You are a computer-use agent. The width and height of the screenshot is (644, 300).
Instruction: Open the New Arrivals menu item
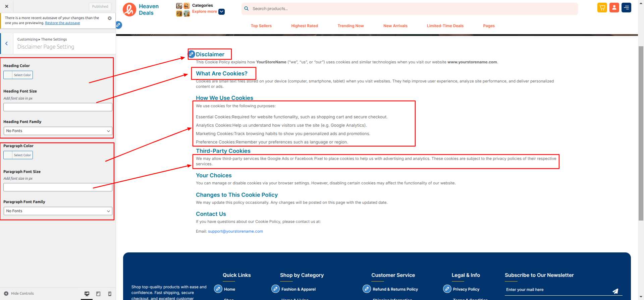click(395, 26)
